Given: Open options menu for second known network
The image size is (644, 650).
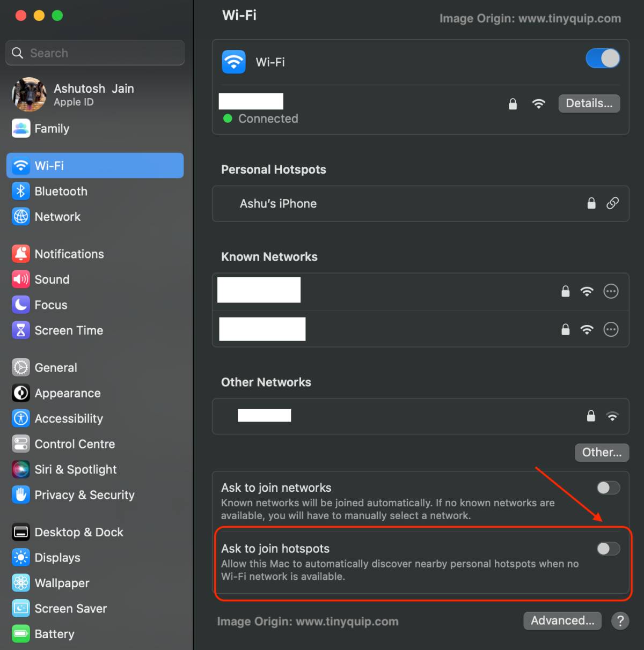Looking at the screenshot, I should click(x=611, y=329).
